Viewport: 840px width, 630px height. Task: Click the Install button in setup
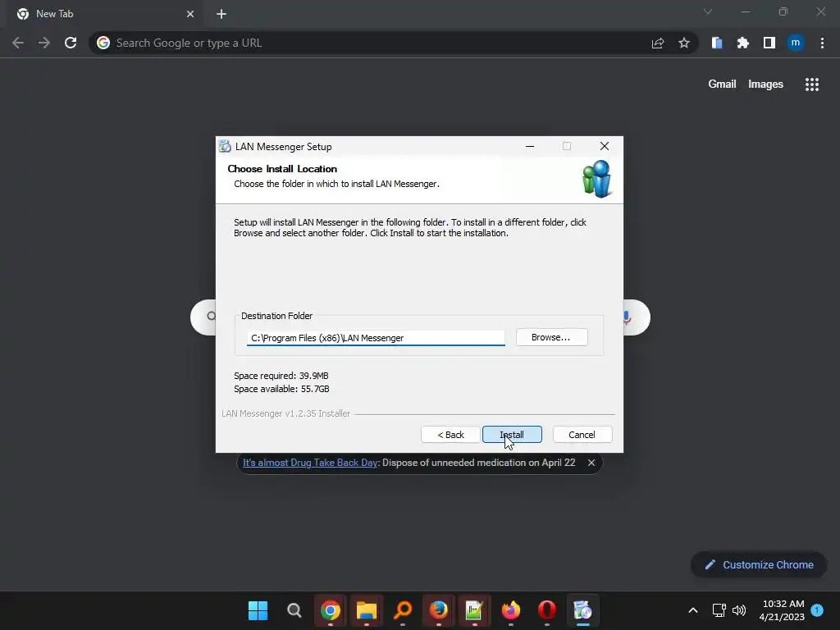pos(512,435)
